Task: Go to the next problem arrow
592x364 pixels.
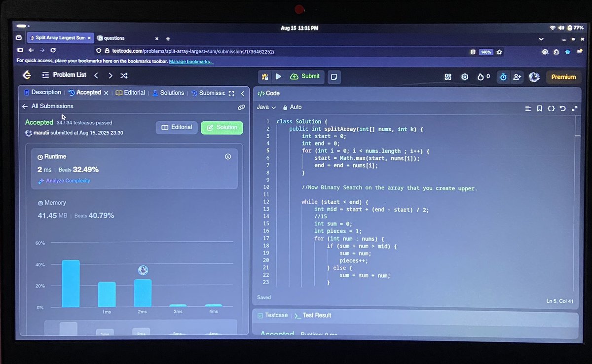Action: 110,75
